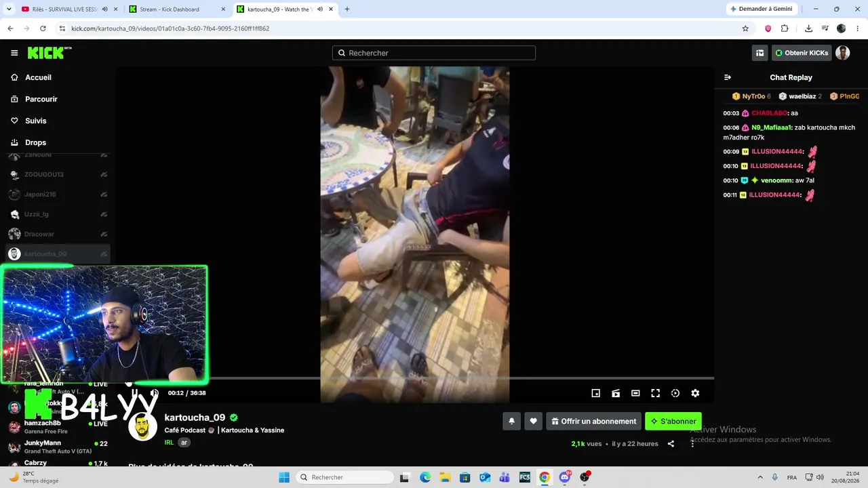Share this video
Image resolution: width=868 pixels, height=488 pixels.
[671, 444]
